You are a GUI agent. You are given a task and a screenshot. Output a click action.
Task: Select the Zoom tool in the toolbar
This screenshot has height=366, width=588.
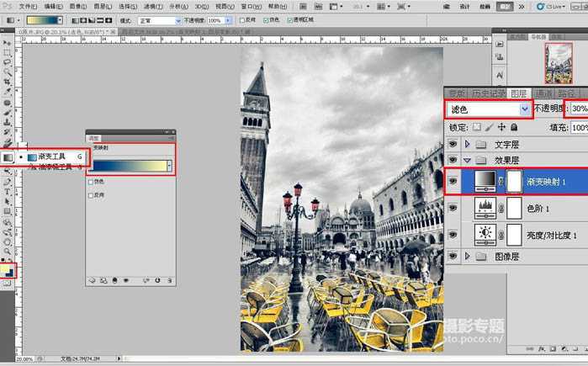click(x=8, y=251)
